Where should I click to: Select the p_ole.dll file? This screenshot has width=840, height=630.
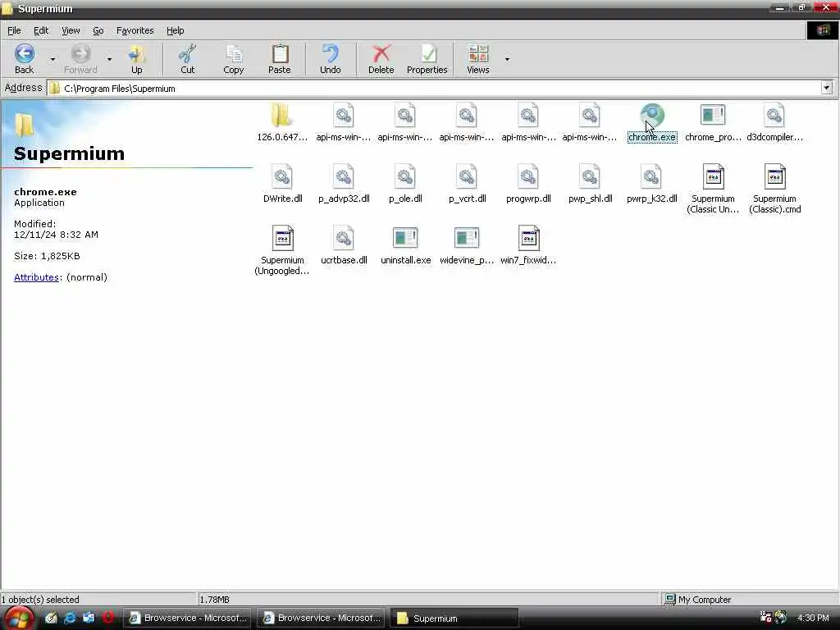405,184
